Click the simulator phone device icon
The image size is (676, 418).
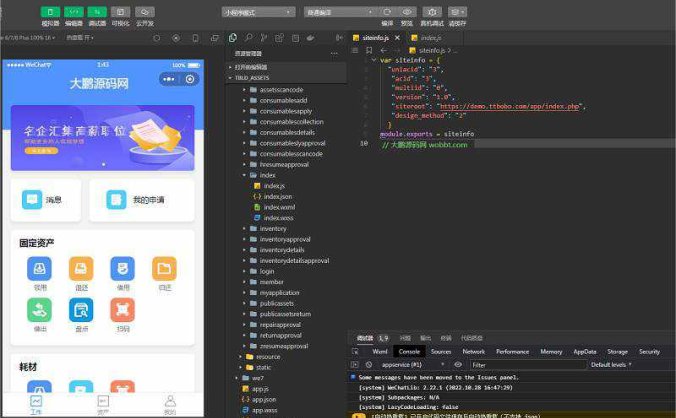[x=195, y=38]
